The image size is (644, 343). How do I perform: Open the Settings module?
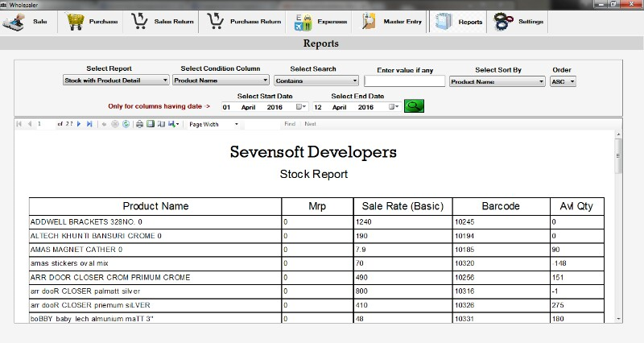pyautogui.click(x=518, y=22)
